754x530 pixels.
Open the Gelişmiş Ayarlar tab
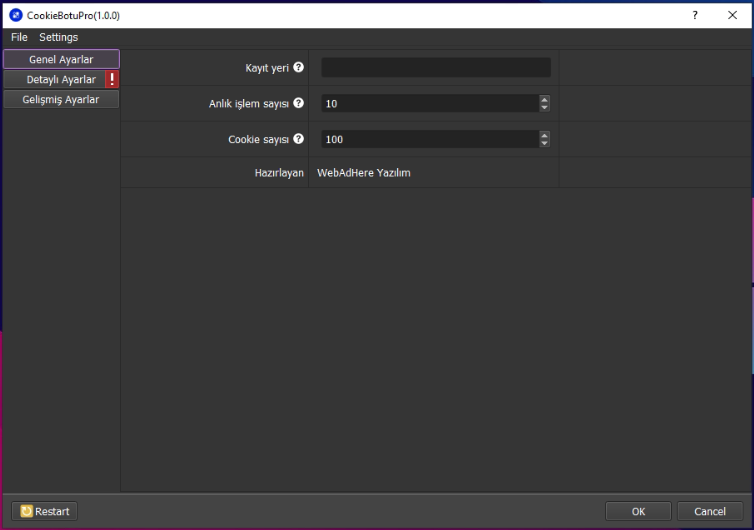[x=61, y=99]
